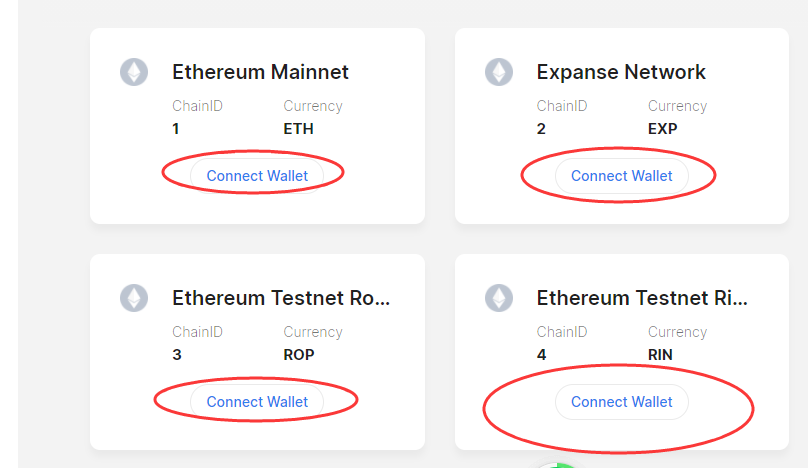Click the truncated "Ethereum Testnet Ri..." heading
The height and width of the screenshot is (468, 808).
[642, 298]
